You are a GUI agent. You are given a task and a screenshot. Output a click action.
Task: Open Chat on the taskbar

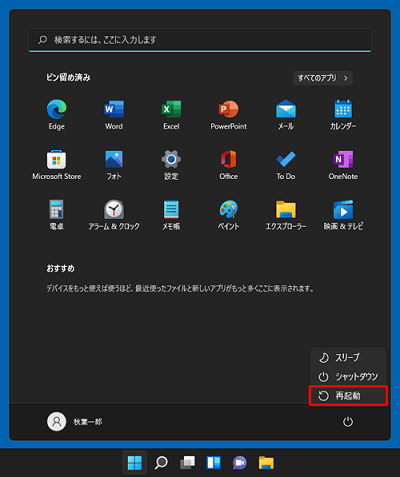coord(240,463)
